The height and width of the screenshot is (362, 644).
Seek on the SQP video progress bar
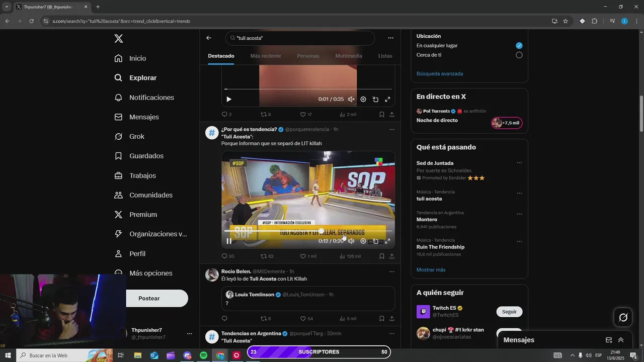click(308, 231)
